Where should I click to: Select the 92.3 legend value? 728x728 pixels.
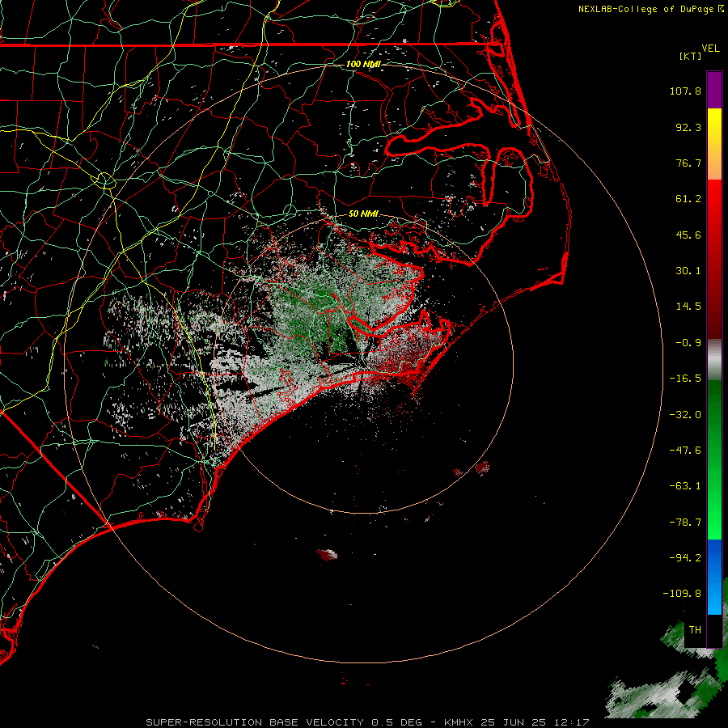point(688,127)
